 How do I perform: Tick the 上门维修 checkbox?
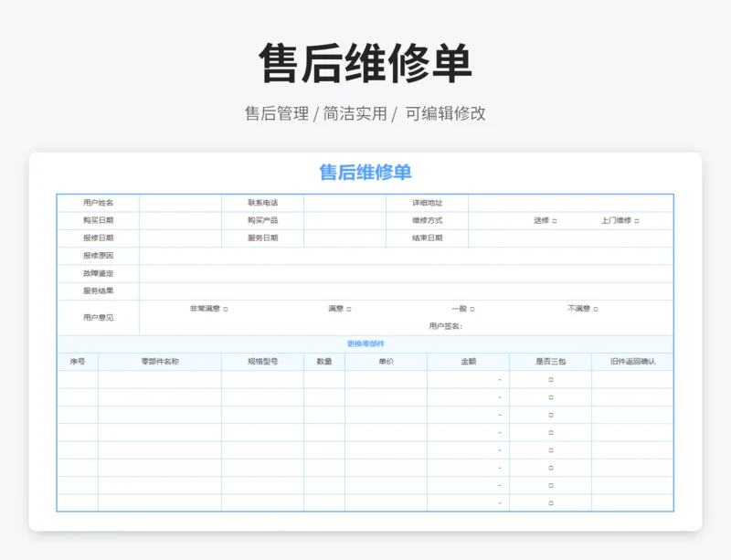coord(637,221)
